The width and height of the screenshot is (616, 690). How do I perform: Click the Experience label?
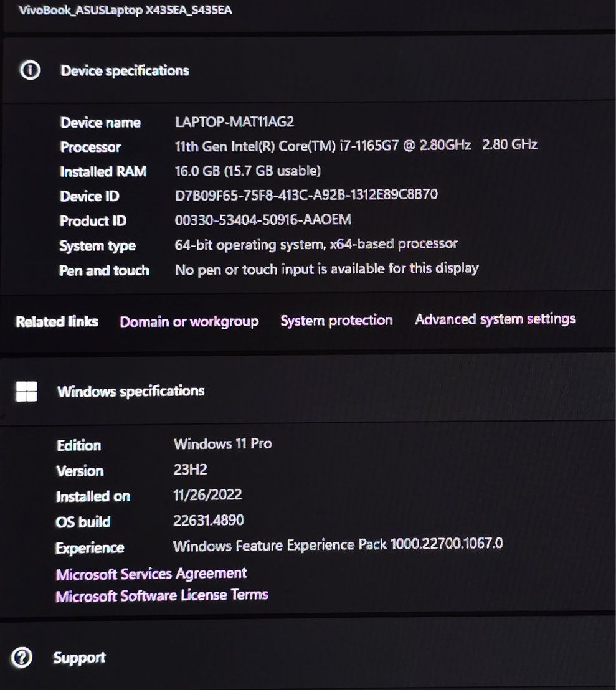pyautogui.click(x=89, y=548)
